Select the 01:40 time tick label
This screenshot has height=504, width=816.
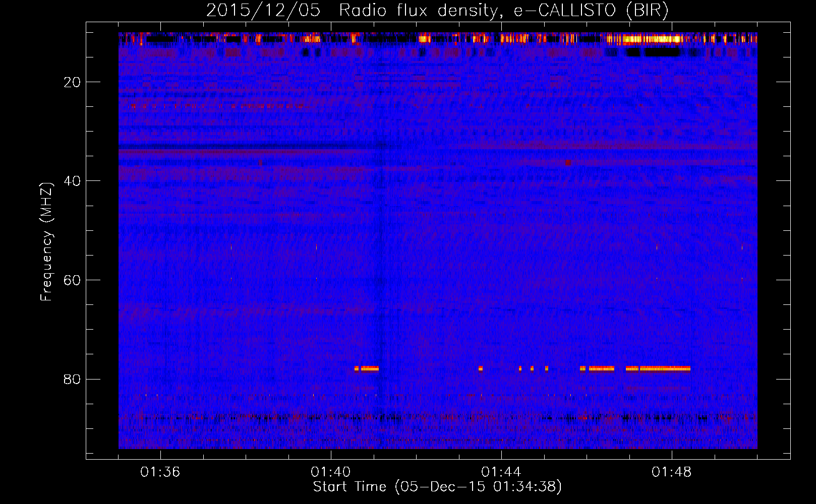point(331,472)
